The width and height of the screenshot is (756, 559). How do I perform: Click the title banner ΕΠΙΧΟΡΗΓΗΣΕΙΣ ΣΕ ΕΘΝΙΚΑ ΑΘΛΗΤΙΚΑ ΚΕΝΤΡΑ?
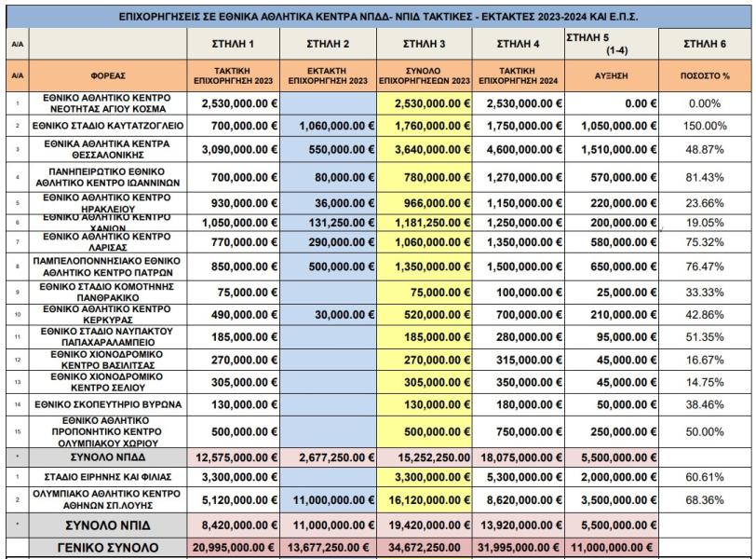click(379, 17)
